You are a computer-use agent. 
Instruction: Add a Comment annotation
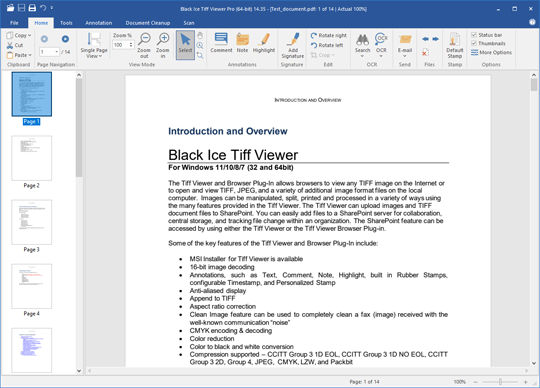(x=221, y=43)
